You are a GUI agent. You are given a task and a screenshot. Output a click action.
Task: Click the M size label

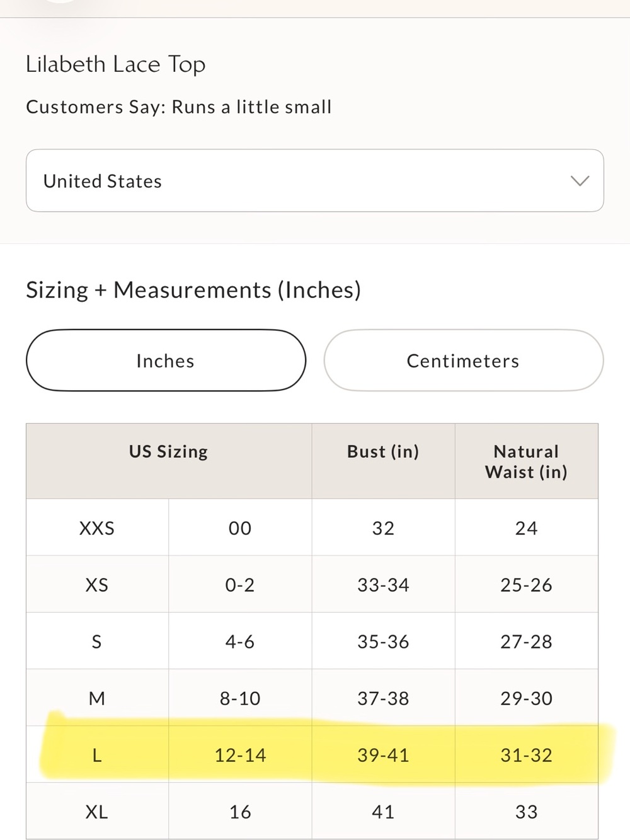[x=97, y=698]
